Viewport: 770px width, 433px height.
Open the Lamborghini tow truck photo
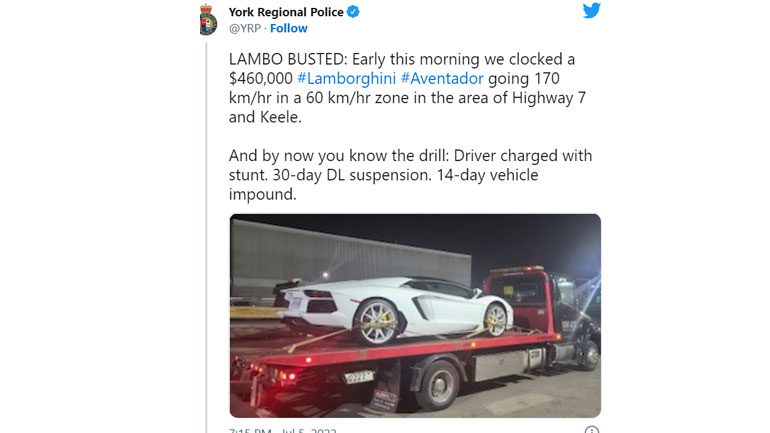point(415,316)
